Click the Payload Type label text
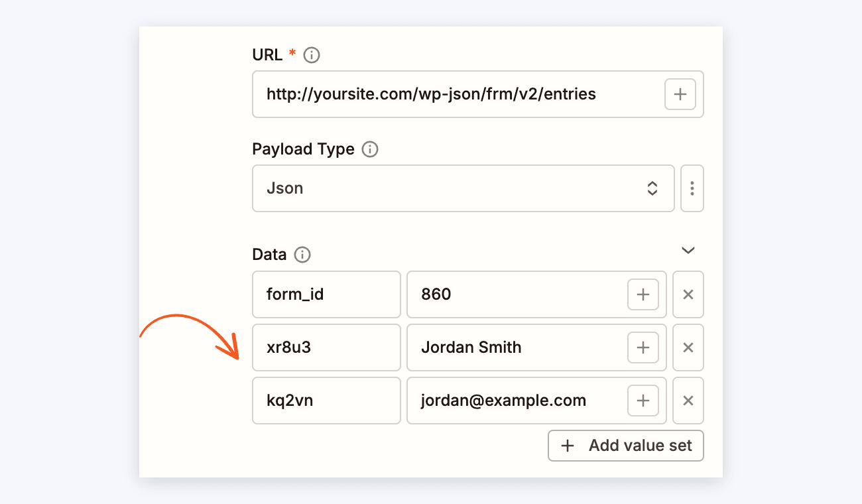The image size is (862, 504). pos(304,149)
